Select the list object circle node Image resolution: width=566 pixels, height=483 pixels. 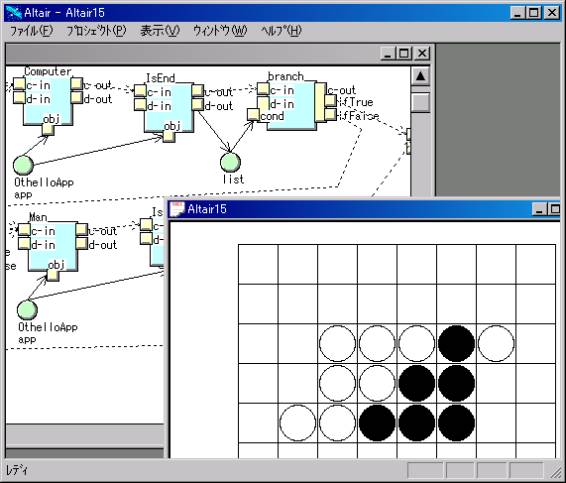coord(230,162)
